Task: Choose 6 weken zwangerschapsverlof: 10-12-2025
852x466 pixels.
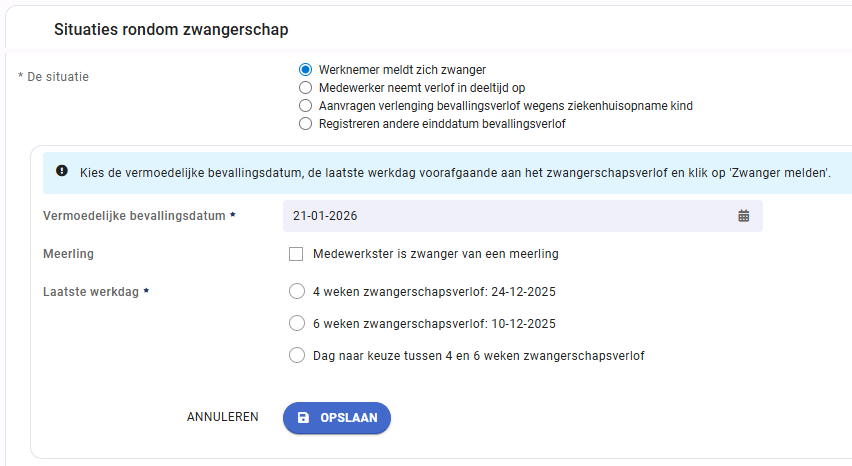Action: (297, 323)
